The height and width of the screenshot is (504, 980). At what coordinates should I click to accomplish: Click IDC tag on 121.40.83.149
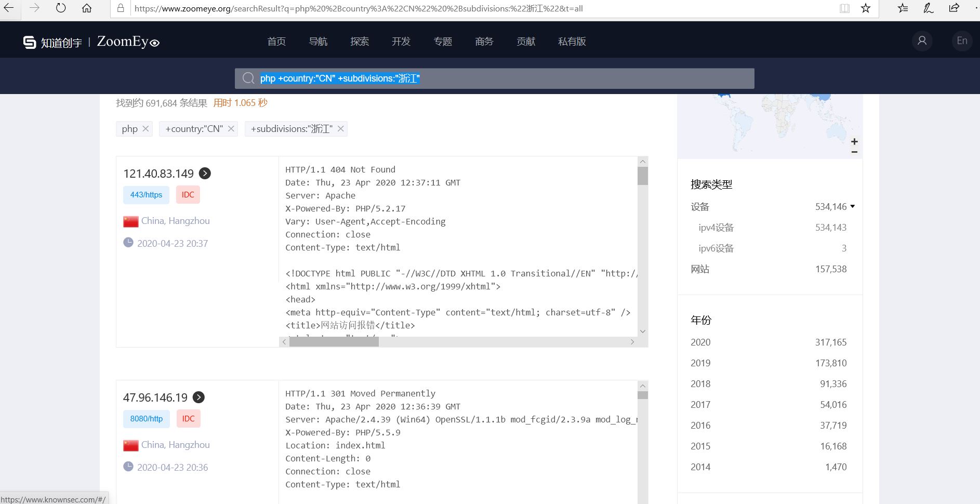pos(188,195)
